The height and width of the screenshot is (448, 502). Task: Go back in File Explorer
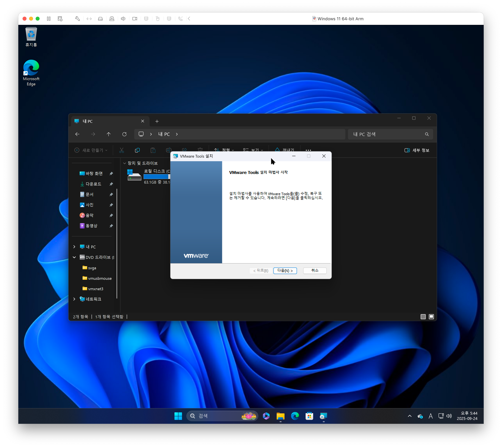click(x=77, y=134)
